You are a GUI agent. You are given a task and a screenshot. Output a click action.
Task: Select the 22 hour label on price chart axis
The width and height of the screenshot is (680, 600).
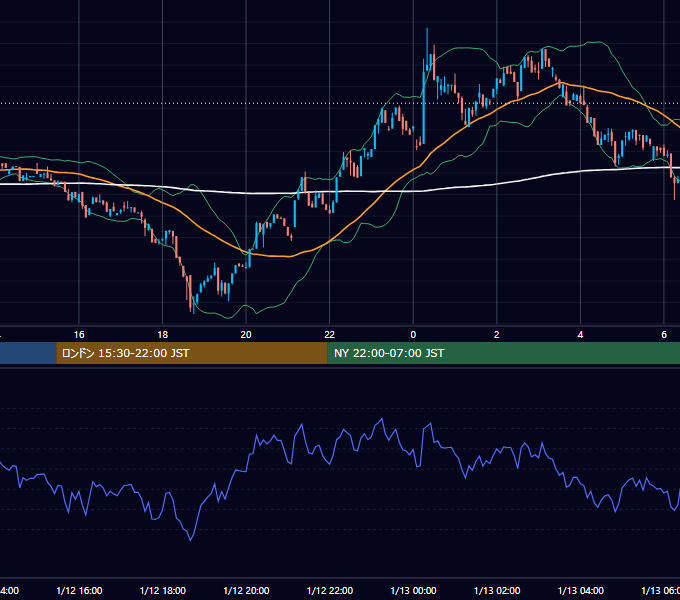click(330, 335)
